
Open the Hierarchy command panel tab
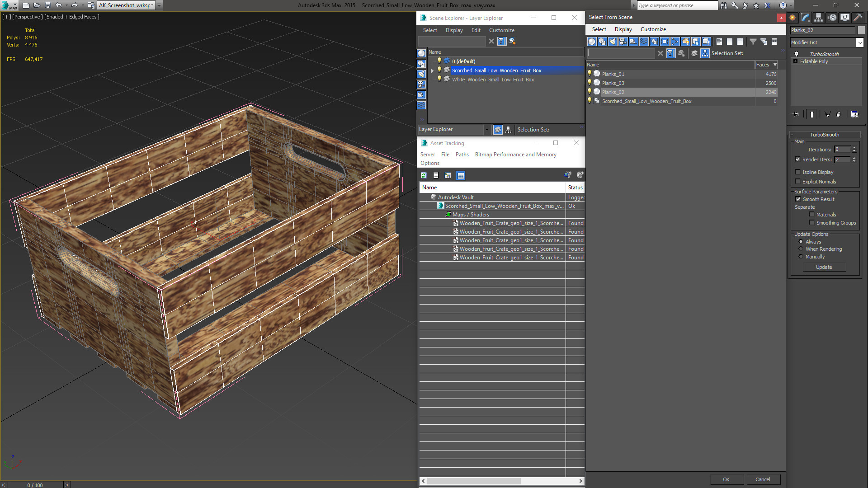(x=819, y=18)
